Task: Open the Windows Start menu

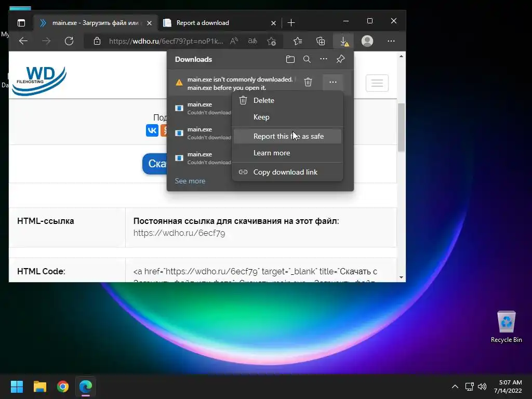Action: 17,387
